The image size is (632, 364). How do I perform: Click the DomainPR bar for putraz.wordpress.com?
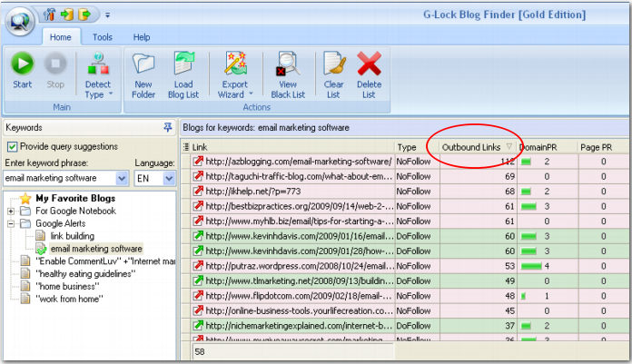tap(531, 266)
